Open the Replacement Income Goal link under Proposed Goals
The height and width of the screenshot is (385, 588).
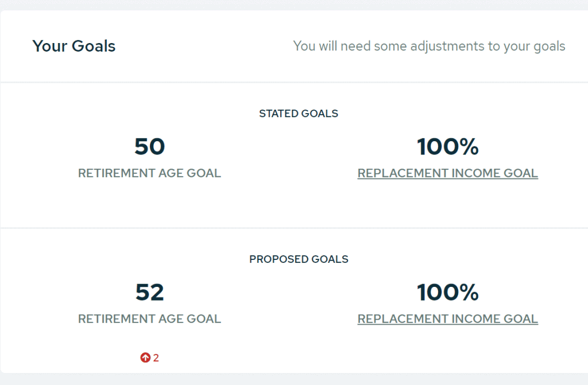pos(448,318)
